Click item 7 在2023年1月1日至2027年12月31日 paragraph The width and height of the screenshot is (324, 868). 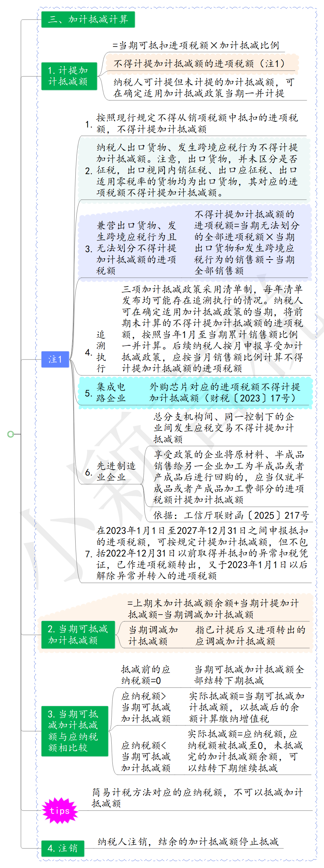click(202, 553)
